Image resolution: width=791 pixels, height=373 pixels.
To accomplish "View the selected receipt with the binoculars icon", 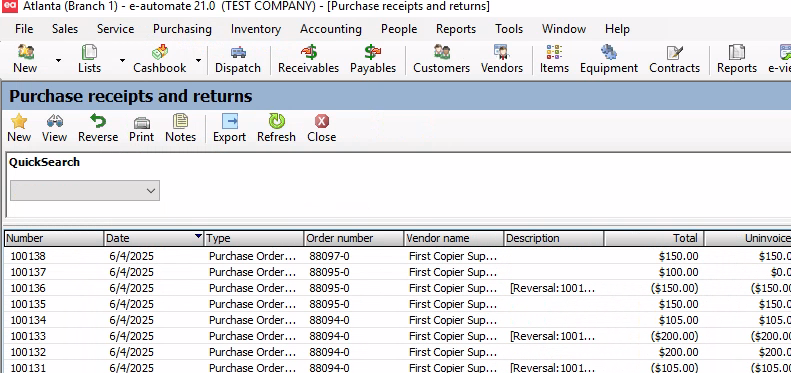I will [54, 128].
